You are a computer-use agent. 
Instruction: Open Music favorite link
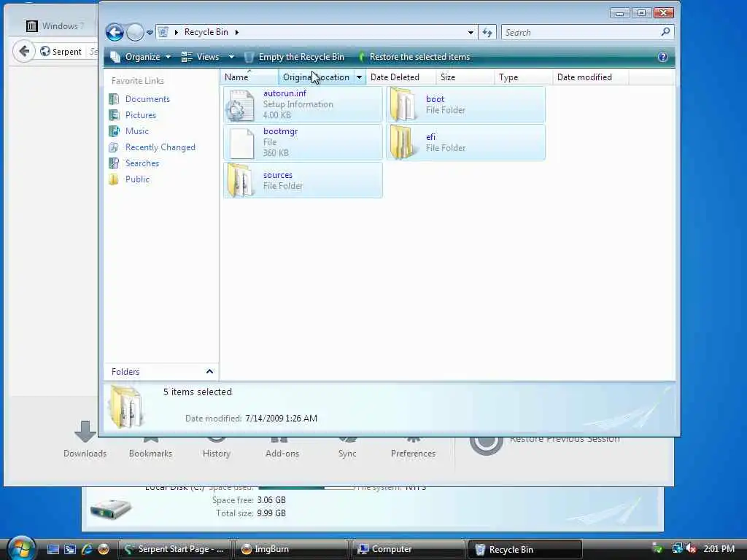[136, 131]
